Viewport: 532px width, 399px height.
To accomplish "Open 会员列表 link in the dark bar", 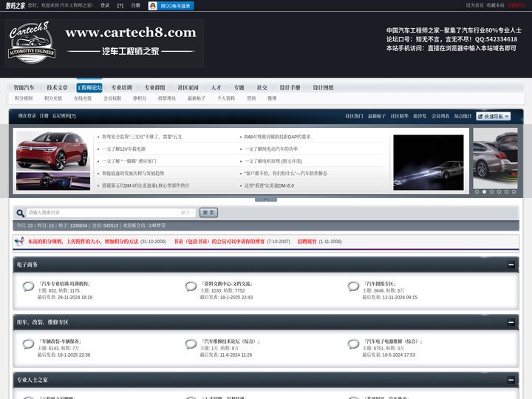I will point(440,116).
